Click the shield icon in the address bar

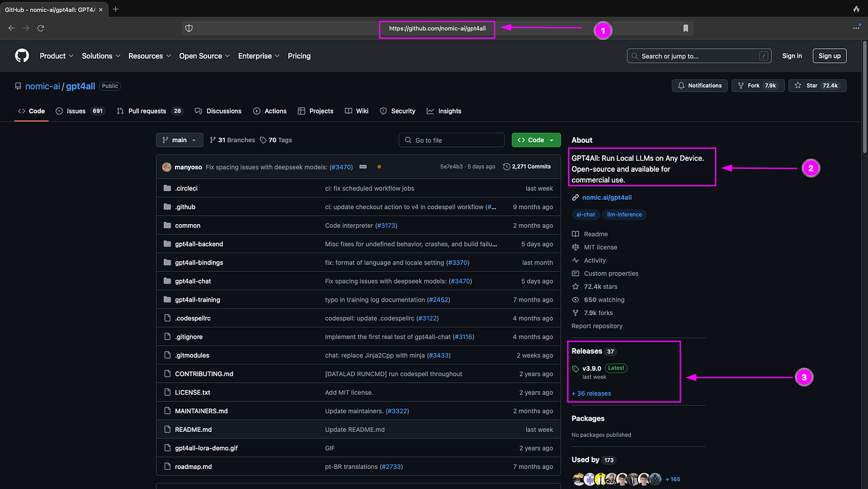pos(189,28)
